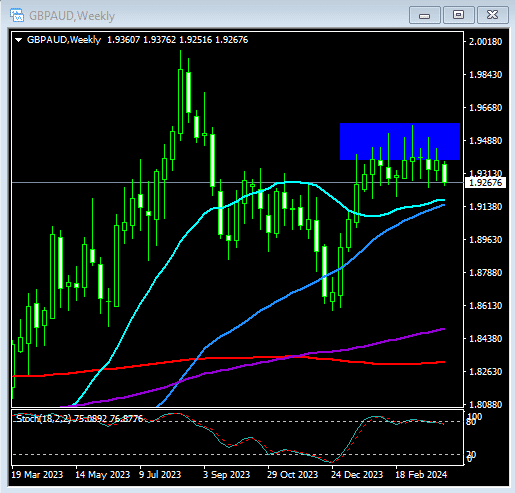Click the GBPAUD,Weekly OHLC header text

pos(137,40)
